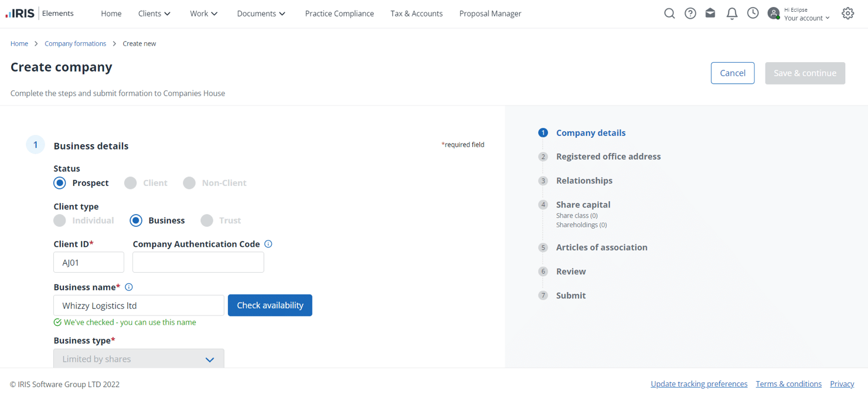Go to Tax & Accounts menu
Image resolution: width=868 pixels, height=394 pixels.
click(417, 13)
